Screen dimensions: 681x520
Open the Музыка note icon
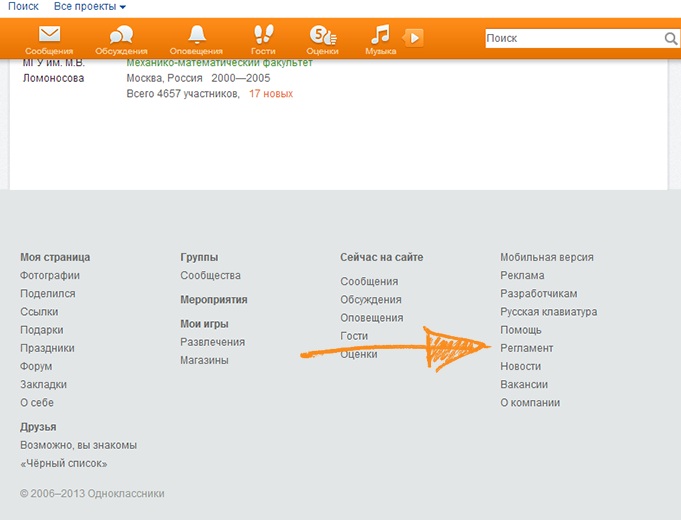coord(380,34)
